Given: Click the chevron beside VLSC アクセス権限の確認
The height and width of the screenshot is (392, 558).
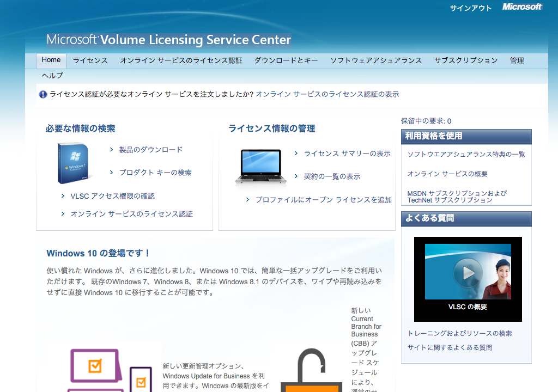Looking at the screenshot, I should tap(63, 196).
